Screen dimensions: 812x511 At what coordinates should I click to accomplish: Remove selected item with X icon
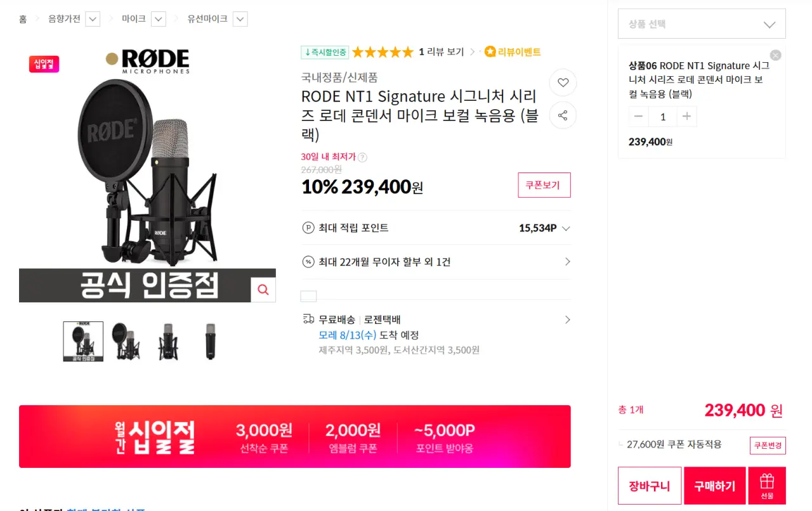775,55
